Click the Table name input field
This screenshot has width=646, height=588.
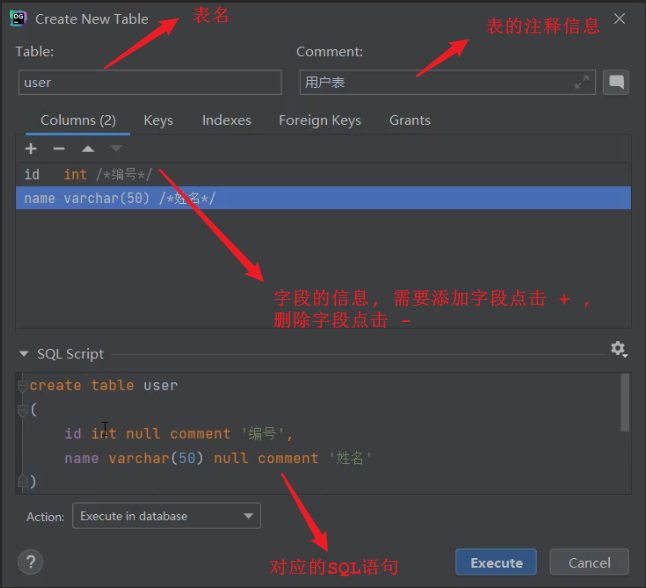point(150,82)
